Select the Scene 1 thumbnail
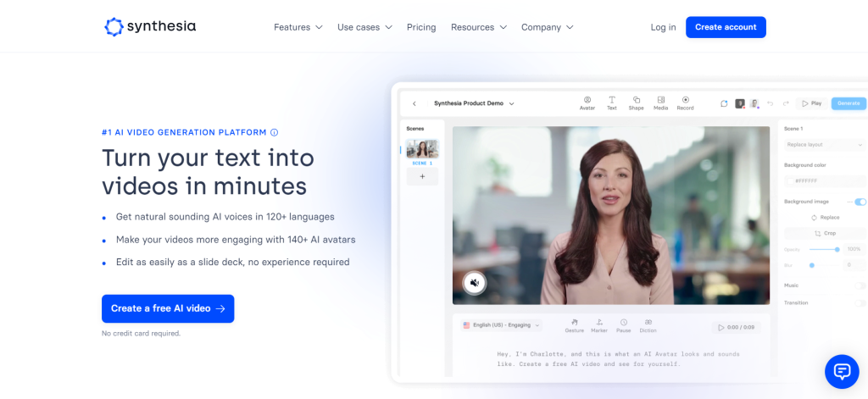This screenshot has height=399, width=868. (422, 149)
